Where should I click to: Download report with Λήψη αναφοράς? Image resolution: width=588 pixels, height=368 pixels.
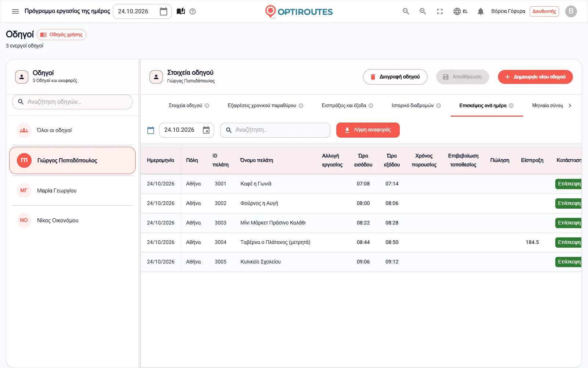368,130
